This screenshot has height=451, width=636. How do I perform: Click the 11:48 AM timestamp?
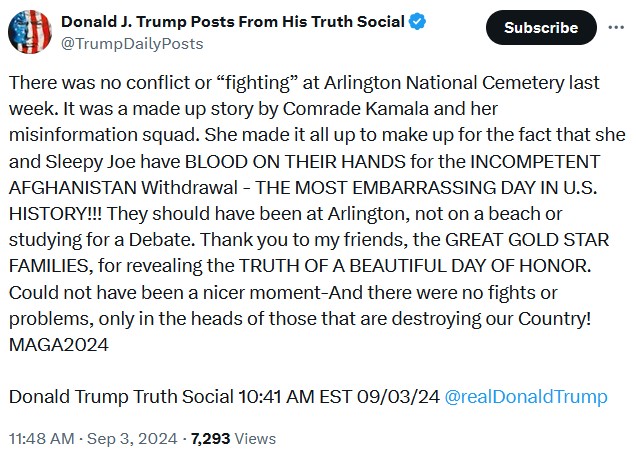[42, 439]
